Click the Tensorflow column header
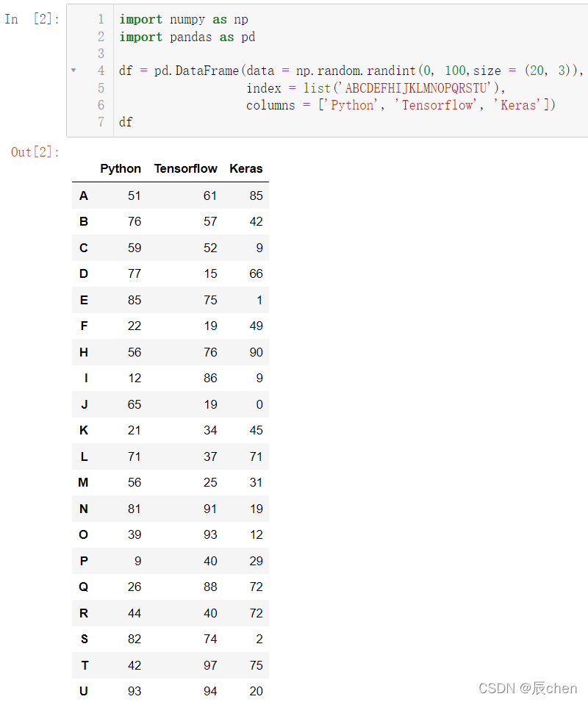588x702 pixels. click(x=186, y=169)
